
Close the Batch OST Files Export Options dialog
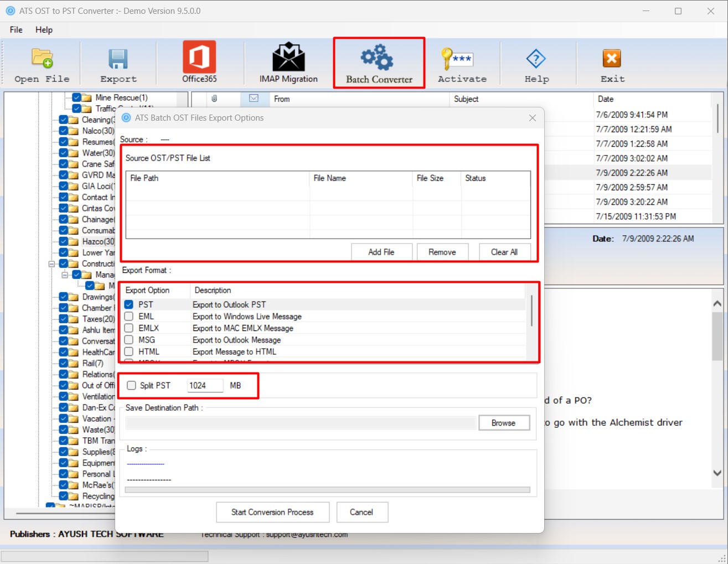[x=533, y=118]
